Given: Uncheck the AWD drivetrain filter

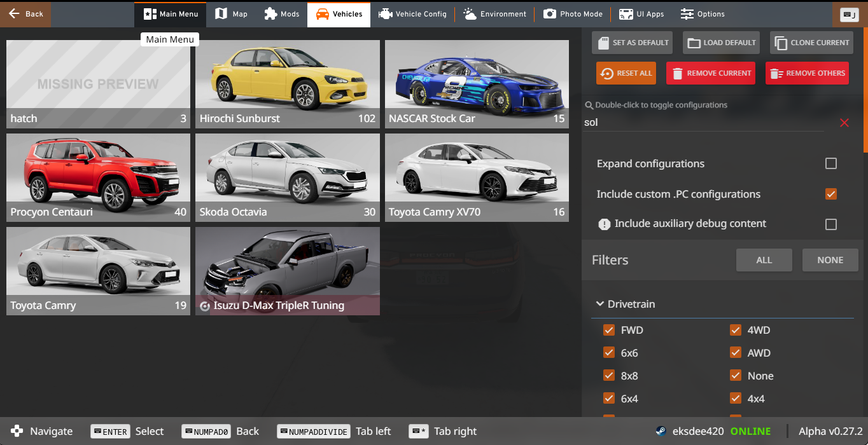Looking at the screenshot, I should pyautogui.click(x=736, y=353).
